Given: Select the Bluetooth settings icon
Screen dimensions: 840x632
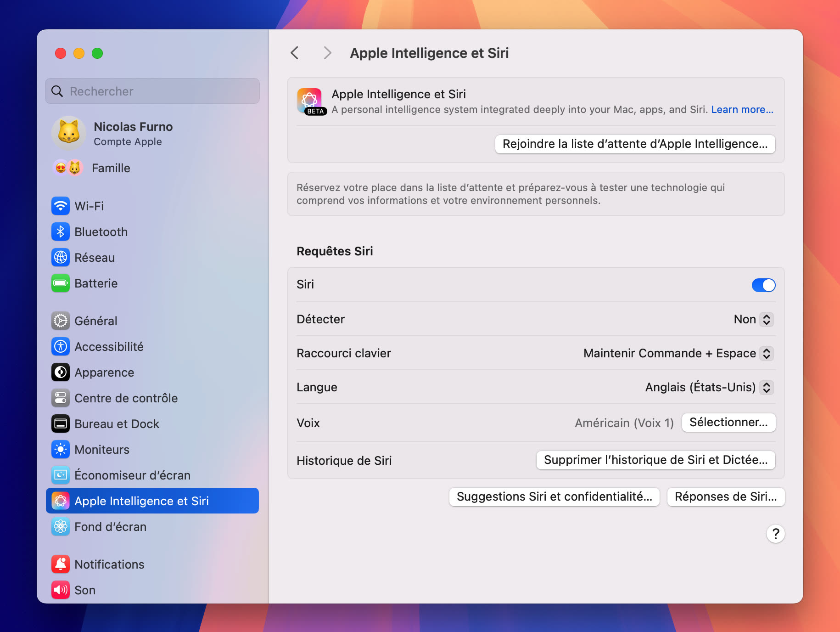Looking at the screenshot, I should click(x=60, y=232).
